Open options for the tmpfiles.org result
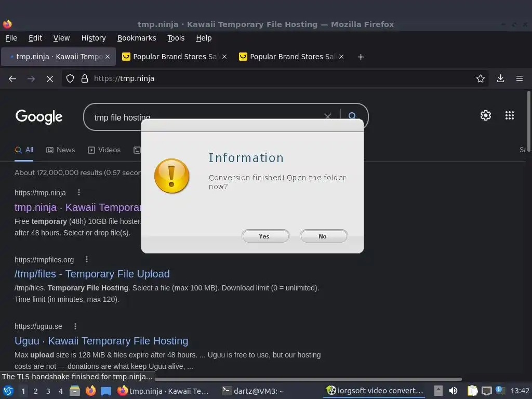Image resolution: width=532 pixels, height=399 pixels. [87, 259]
